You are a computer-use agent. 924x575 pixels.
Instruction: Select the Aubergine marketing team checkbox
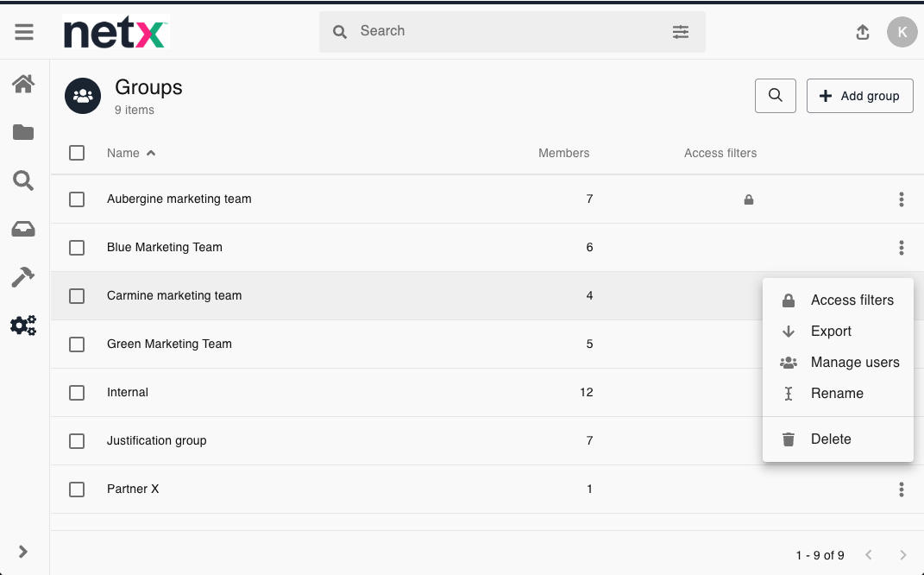click(77, 199)
